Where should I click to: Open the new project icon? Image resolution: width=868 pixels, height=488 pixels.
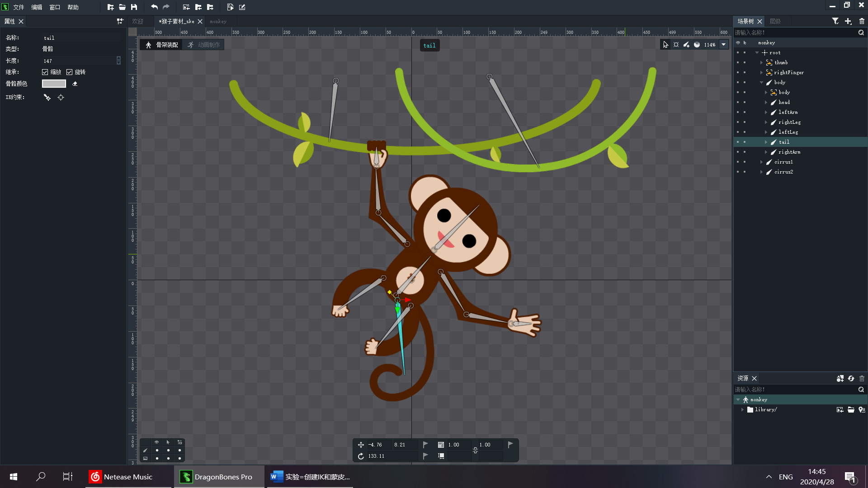point(110,7)
